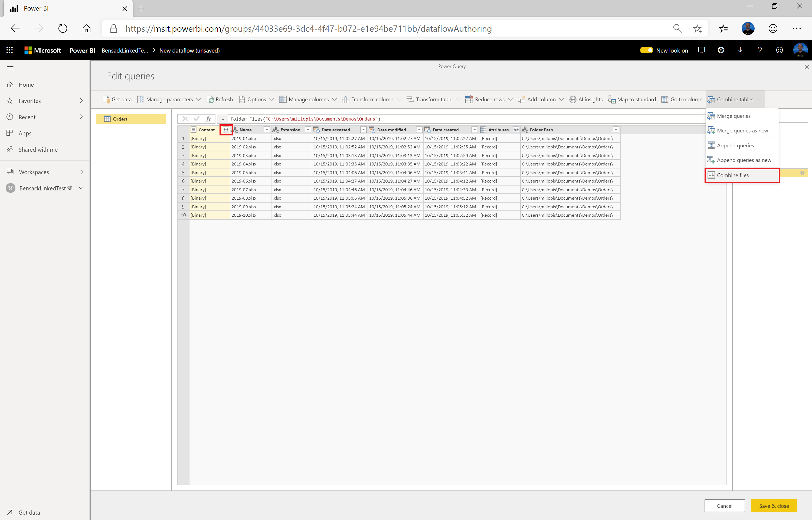The image size is (812, 520).
Task: Select the Orders query
Action: click(131, 119)
